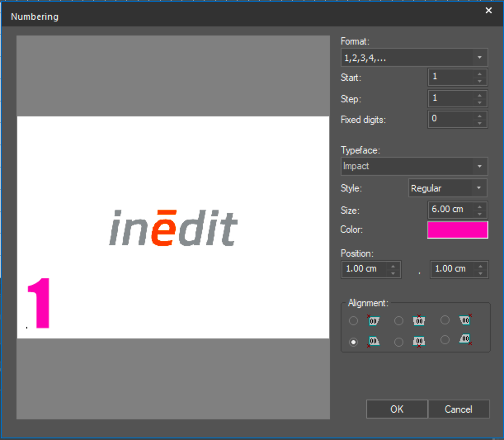Decrease the first Position value
This screenshot has height=440, width=504.
pyautogui.click(x=393, y=273)
